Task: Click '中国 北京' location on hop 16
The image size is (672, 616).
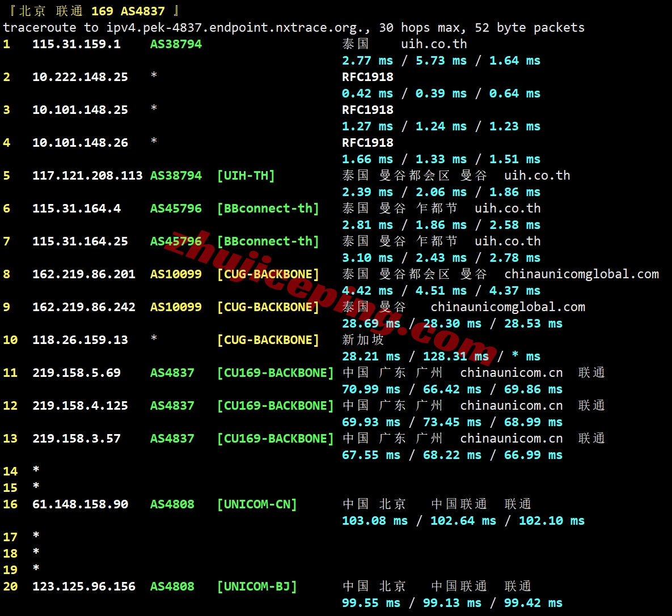Action: [374, 504]
